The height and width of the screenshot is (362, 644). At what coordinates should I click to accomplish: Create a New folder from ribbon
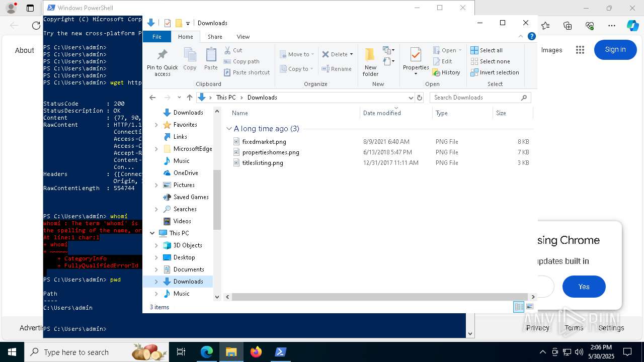click(x=370, y=62)
